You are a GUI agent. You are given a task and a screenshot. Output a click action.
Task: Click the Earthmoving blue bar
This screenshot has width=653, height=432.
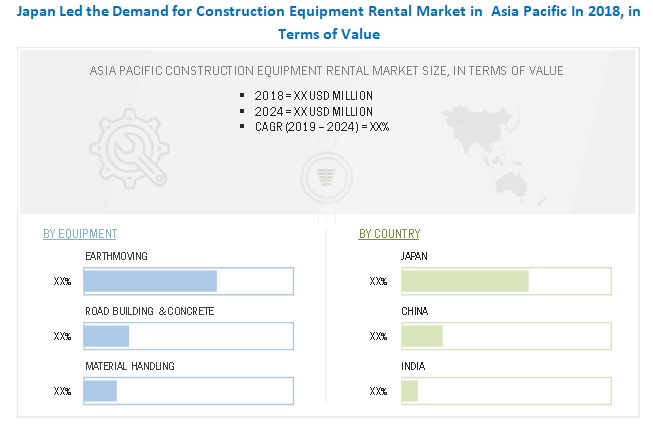tap(150, 281)
